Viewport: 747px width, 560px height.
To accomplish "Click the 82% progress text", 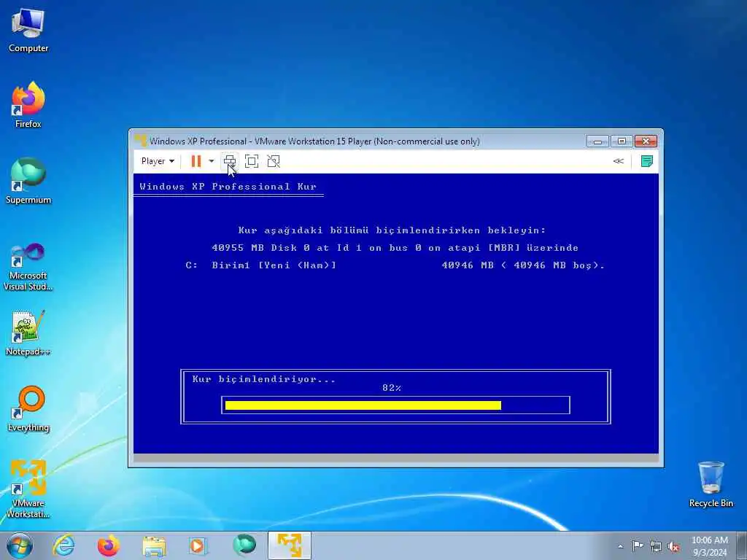I will [x=392, y=388].
